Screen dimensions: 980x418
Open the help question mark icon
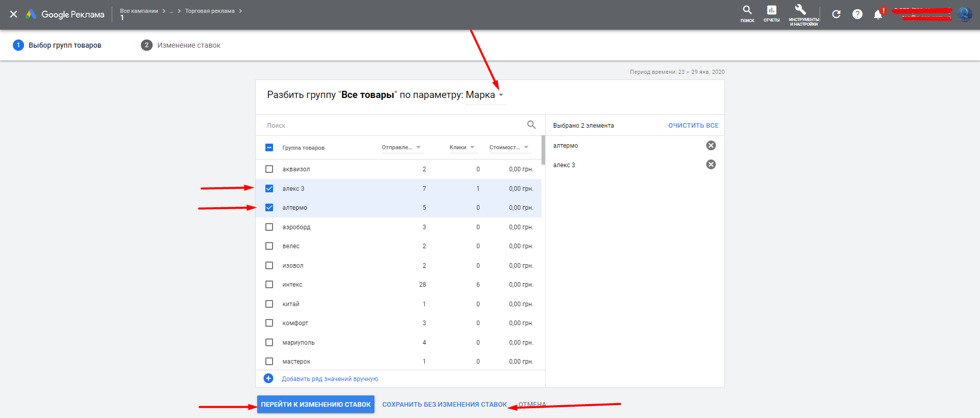pyautogui.click(x=857, y=14)
